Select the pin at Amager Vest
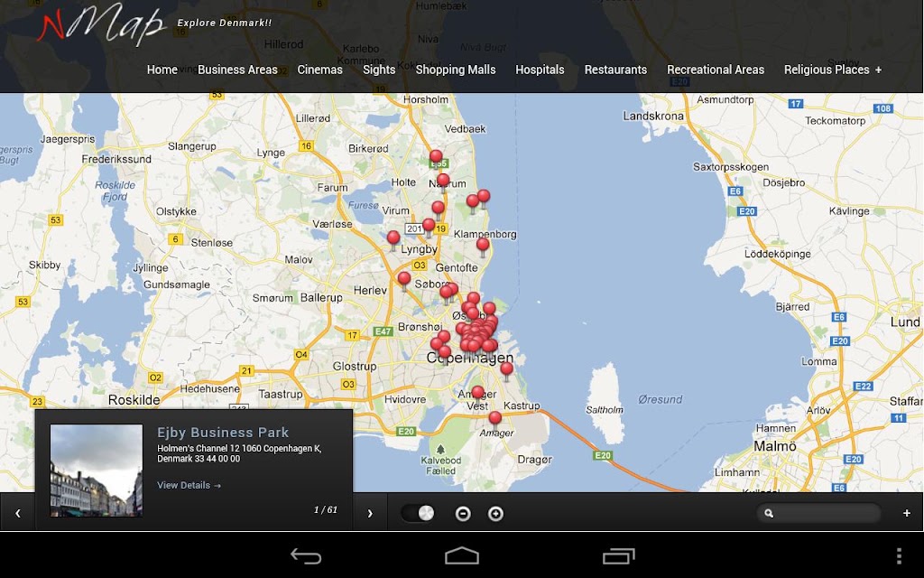 coord(478,394)
